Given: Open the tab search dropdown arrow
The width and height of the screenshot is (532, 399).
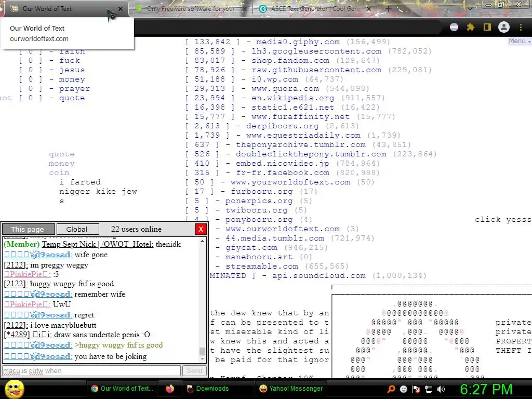Looking at the screenshot, I should pos(470,9).
